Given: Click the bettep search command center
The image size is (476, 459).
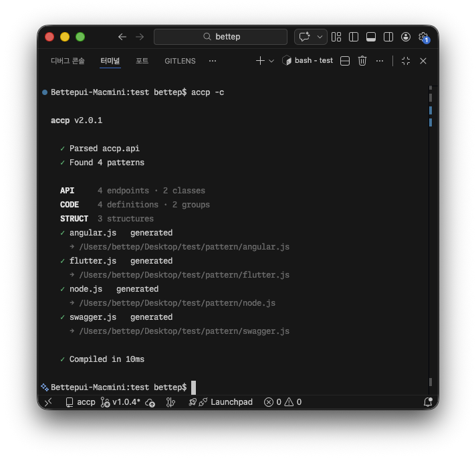Looking at the screenshot, I should point(221,37).
